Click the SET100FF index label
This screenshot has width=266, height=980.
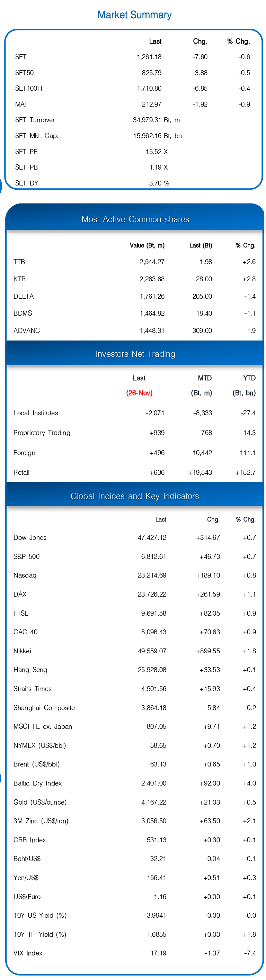[30, 88]
